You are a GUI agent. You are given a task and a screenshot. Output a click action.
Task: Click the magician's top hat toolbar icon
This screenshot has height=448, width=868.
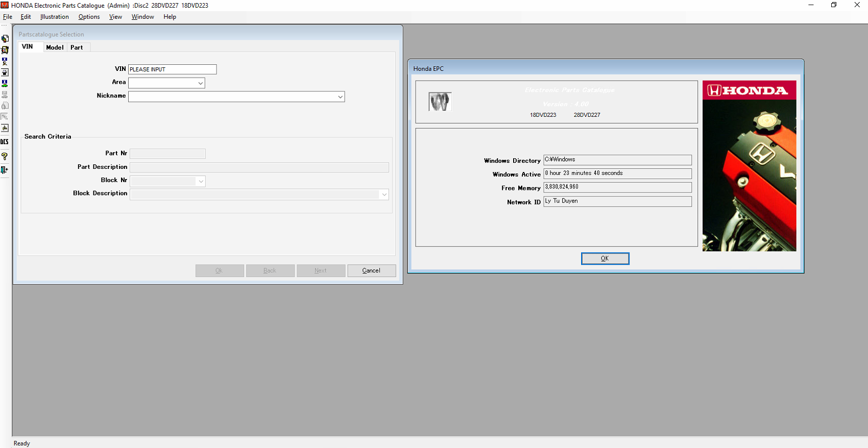(x=5, y=72)
